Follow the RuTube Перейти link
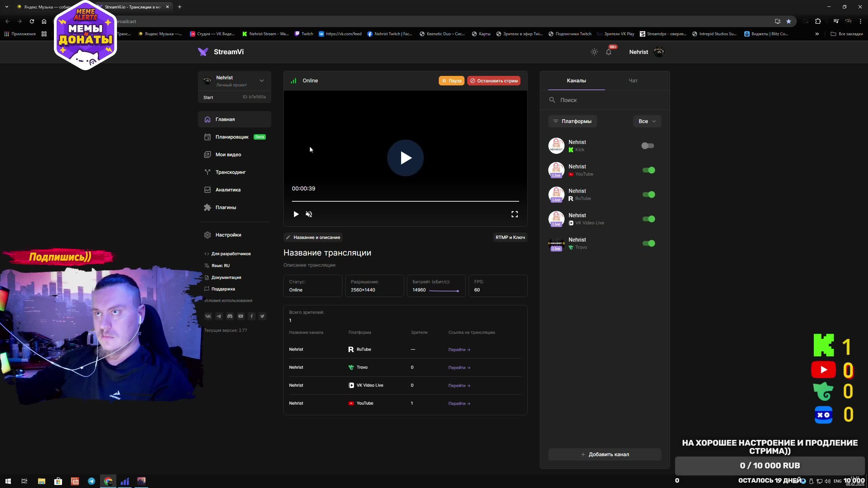Image resolution: width=868 pixels, height=488 pixels. (x=459, y=349)
